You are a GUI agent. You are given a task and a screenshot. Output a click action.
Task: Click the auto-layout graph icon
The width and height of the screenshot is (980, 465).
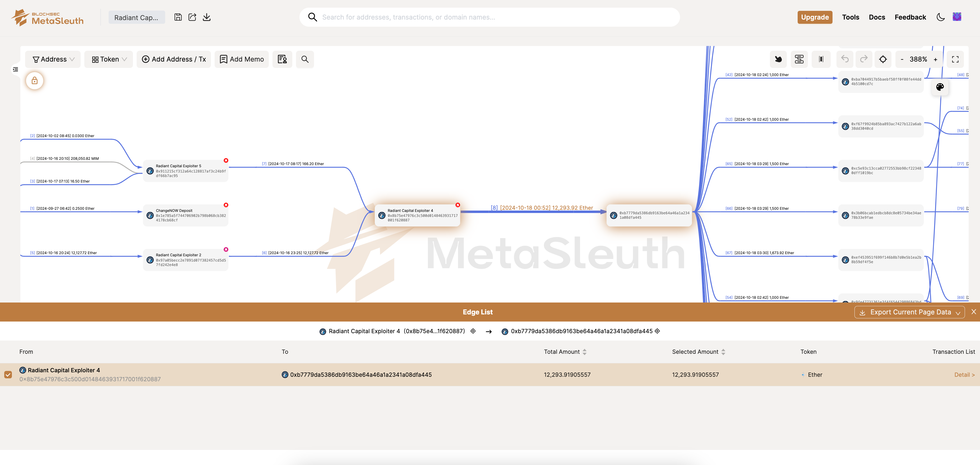tap(799, 59)
